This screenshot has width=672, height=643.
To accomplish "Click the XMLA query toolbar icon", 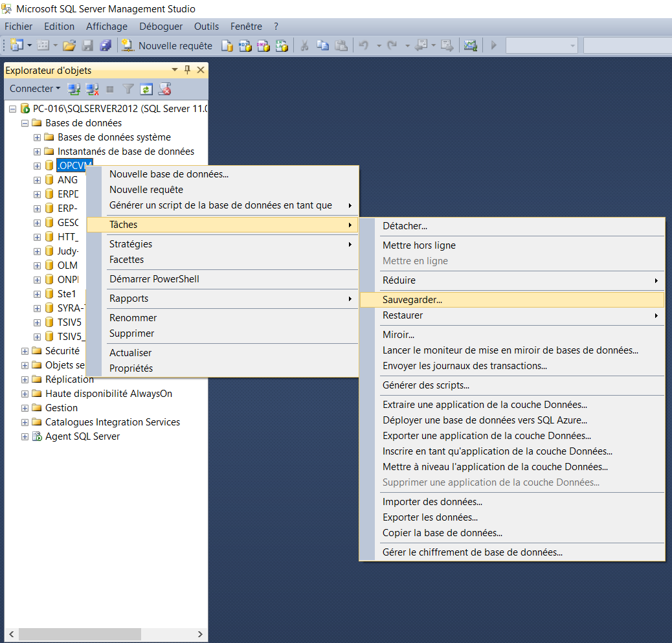I will [282, 45].
